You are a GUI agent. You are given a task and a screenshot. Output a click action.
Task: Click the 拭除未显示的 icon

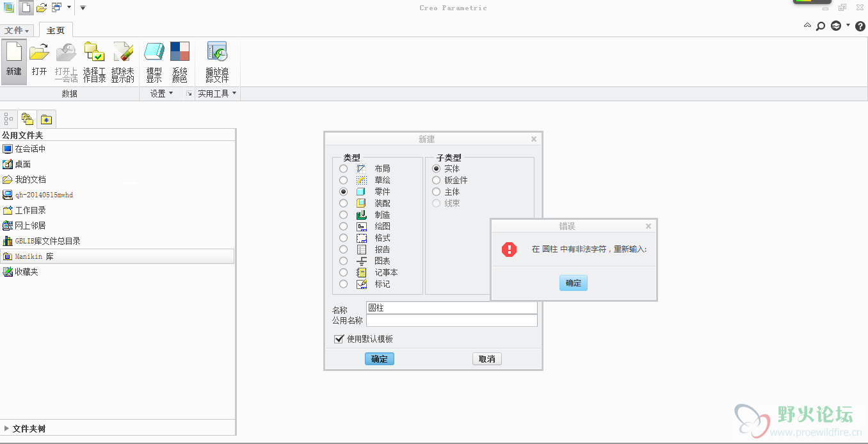click(123, 62)
